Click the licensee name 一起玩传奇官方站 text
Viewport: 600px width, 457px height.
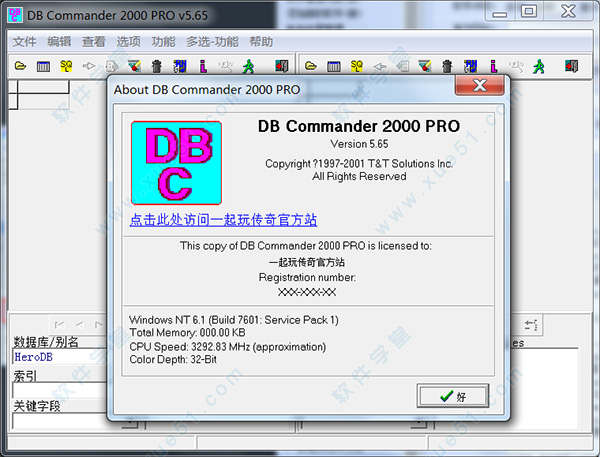(307, 262)
